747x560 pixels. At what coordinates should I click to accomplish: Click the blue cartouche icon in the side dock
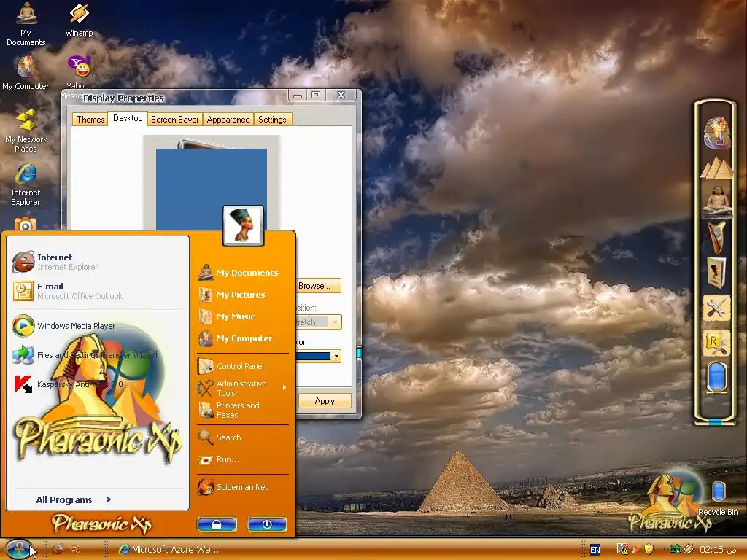pyautogui.click(x=716, y=378)
